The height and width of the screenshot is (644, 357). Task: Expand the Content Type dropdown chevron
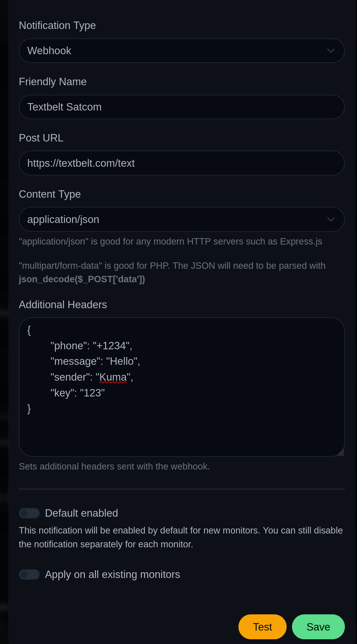tap(331, 219)
